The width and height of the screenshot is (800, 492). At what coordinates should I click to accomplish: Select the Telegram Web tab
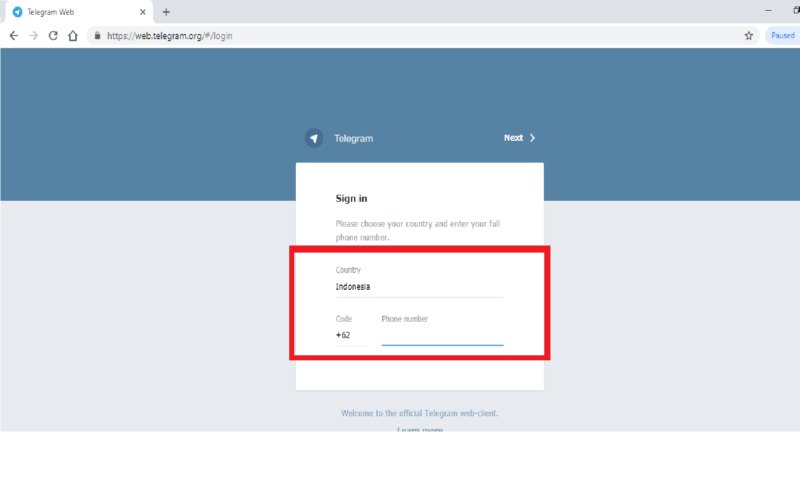click(77, 12)
